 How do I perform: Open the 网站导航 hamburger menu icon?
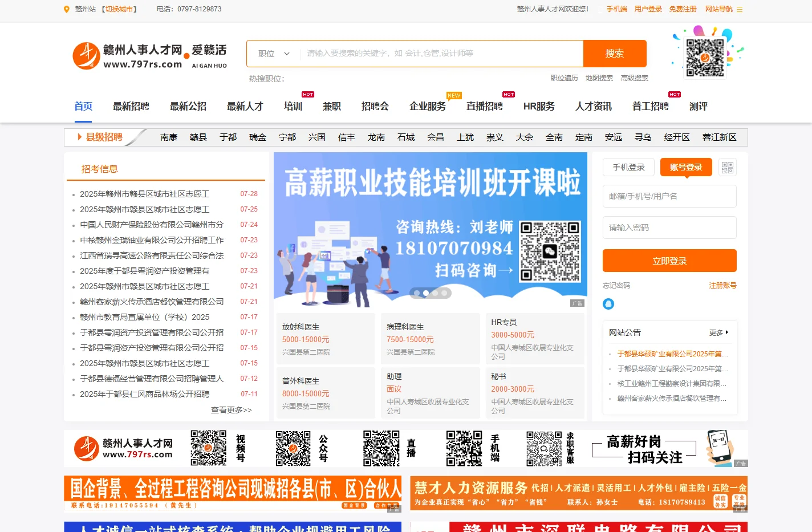pos(740,9)
